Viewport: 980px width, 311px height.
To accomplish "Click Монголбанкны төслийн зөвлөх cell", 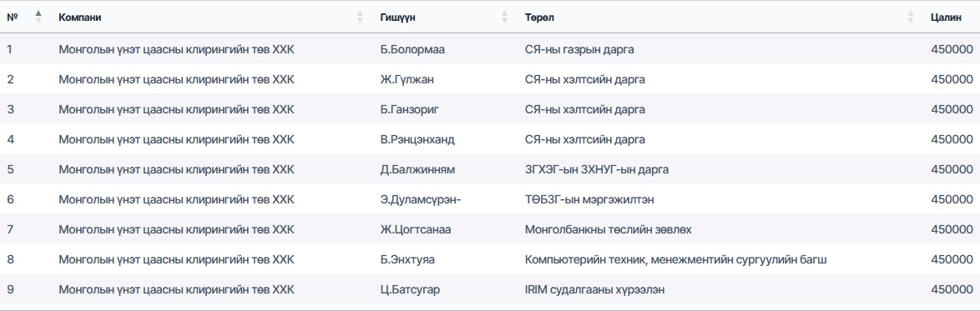I will (609, 229).
